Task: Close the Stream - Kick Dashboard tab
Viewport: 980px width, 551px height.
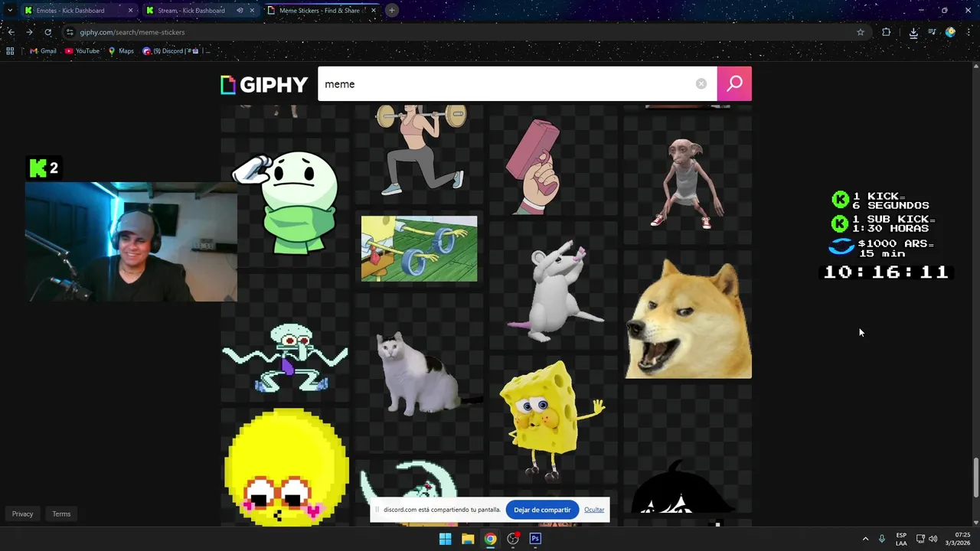Action: coord(252,11)
